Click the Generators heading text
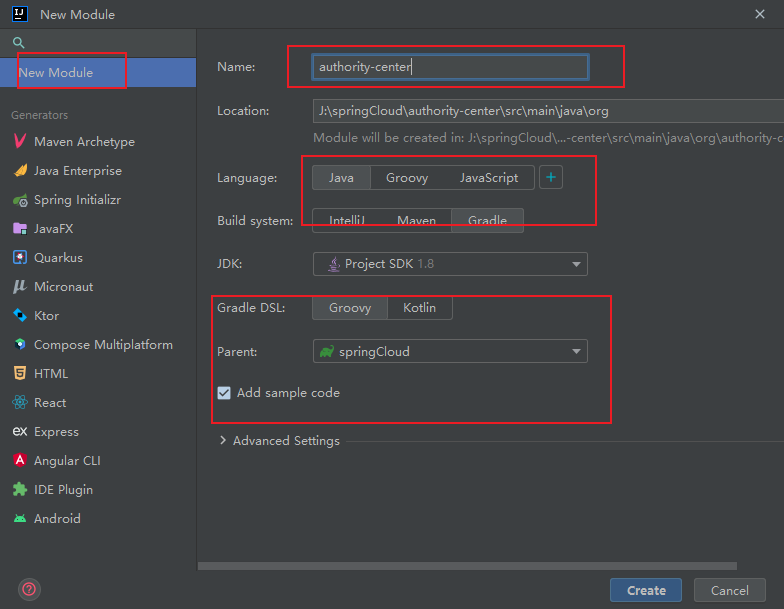Screen dimensions: 784x609 (x=40, y=115)
